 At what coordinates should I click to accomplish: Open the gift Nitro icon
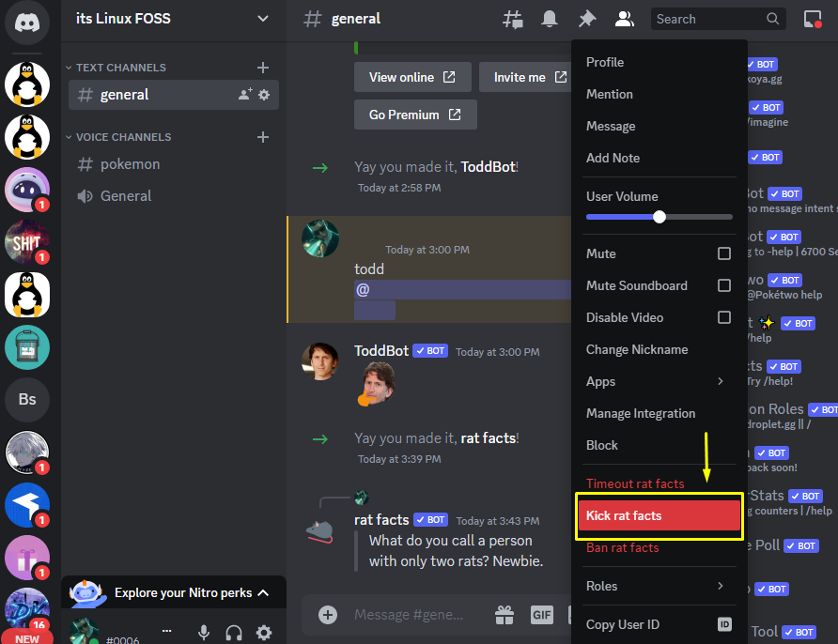[504, 615]
